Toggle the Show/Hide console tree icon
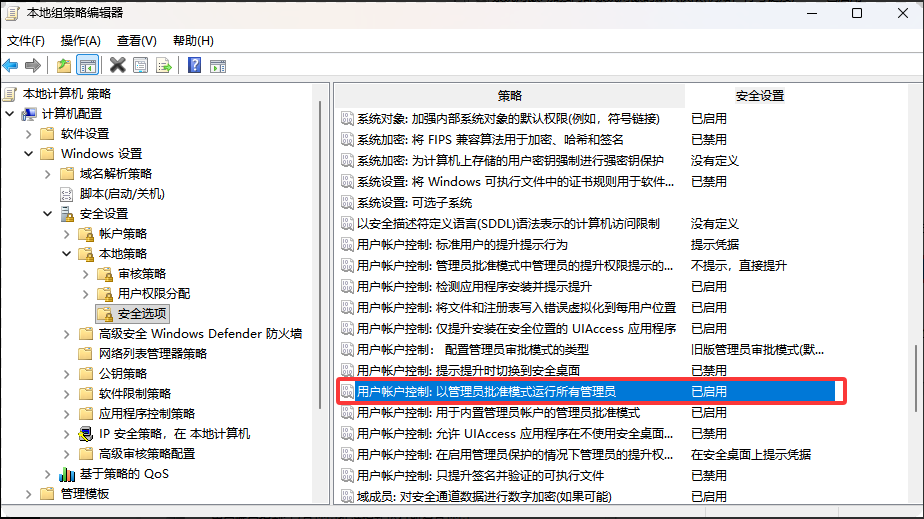Viewport: 924px width, 519px height. pos(88,66)
